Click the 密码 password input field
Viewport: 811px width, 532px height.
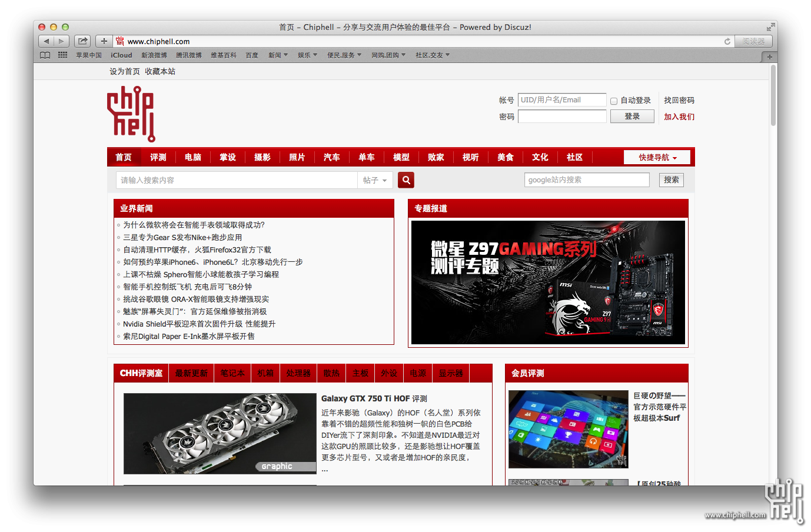(x=562, y=117)
